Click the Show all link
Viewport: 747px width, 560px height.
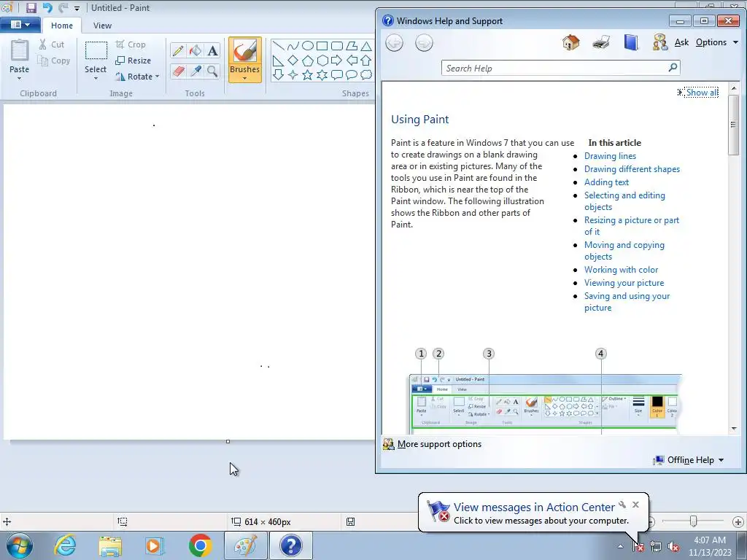(702, 93)
